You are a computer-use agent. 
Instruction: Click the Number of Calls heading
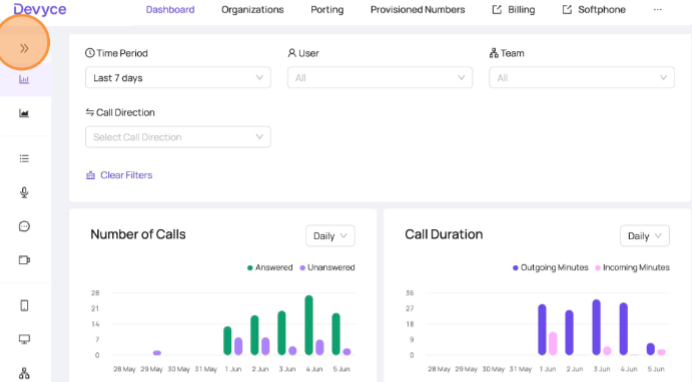click(138, 234)
